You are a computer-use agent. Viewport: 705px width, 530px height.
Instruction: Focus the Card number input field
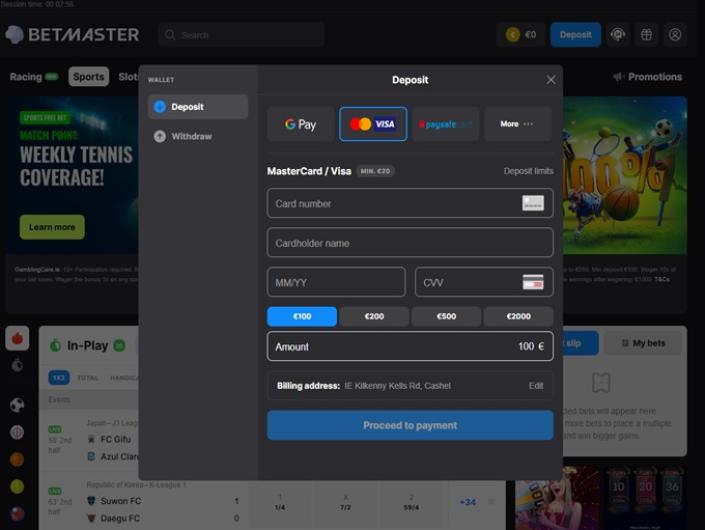pyautogui.click(x=392, y=203)
